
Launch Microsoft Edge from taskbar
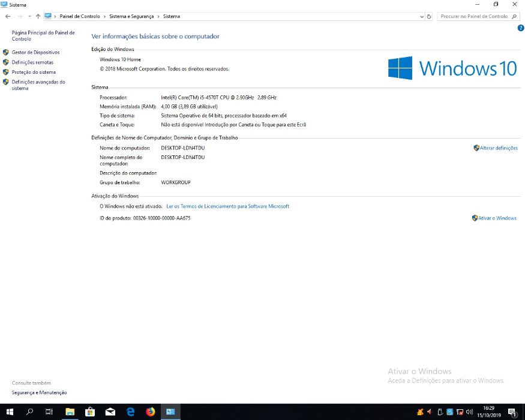pyautogui.click(x=130, y=412)
